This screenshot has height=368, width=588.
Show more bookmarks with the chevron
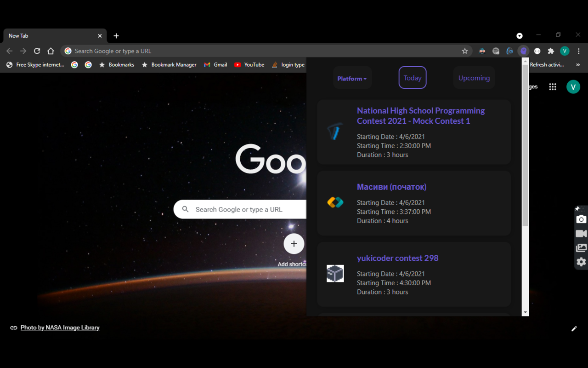point(578,65)
